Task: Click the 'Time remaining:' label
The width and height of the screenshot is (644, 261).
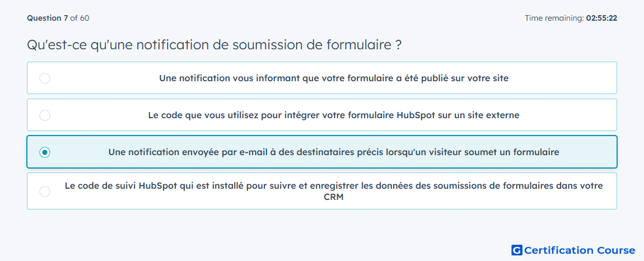Action: click(554, 18)
